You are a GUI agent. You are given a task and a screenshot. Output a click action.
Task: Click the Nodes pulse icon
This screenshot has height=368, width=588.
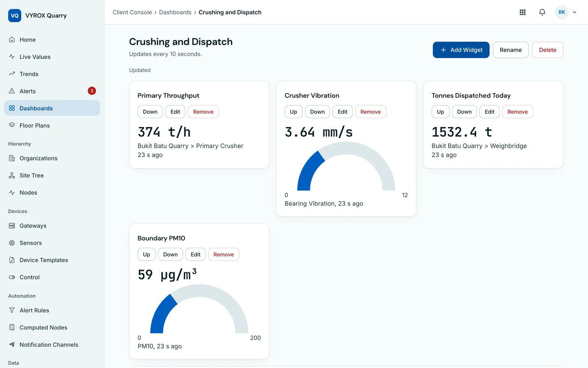tap(12, 192)
